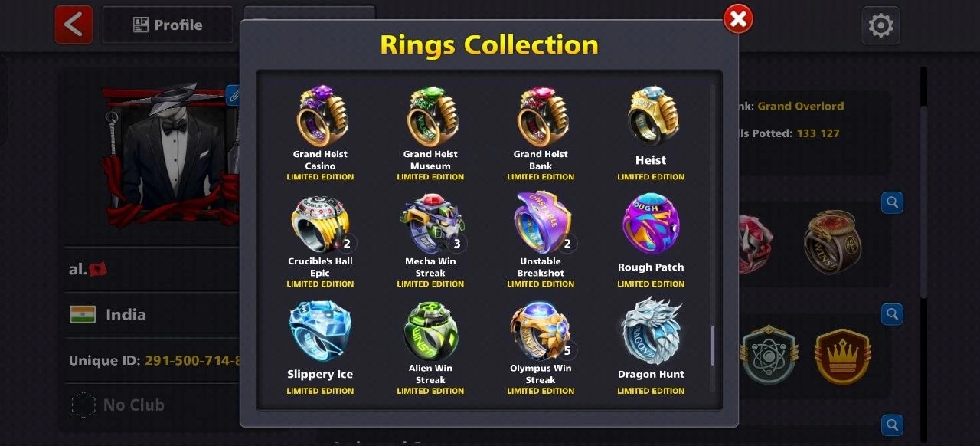Open the golden crown badge
980x446 pixels.
point(843,356)
